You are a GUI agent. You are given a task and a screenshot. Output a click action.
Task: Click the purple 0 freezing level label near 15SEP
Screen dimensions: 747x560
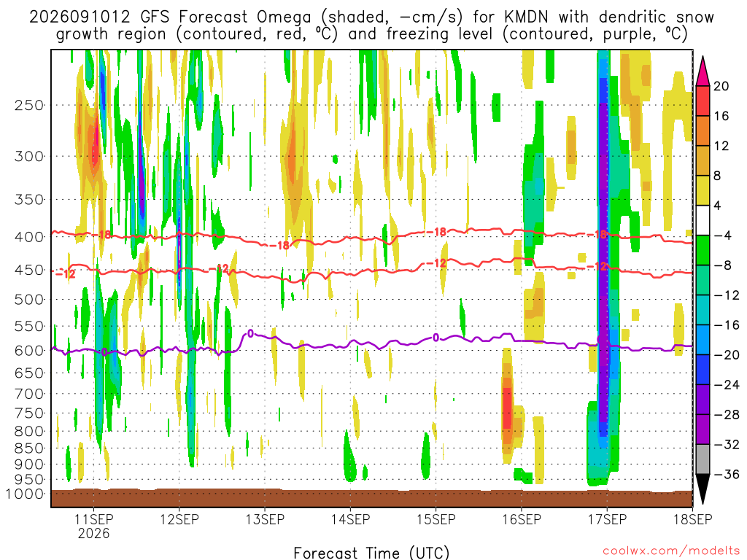436,338
